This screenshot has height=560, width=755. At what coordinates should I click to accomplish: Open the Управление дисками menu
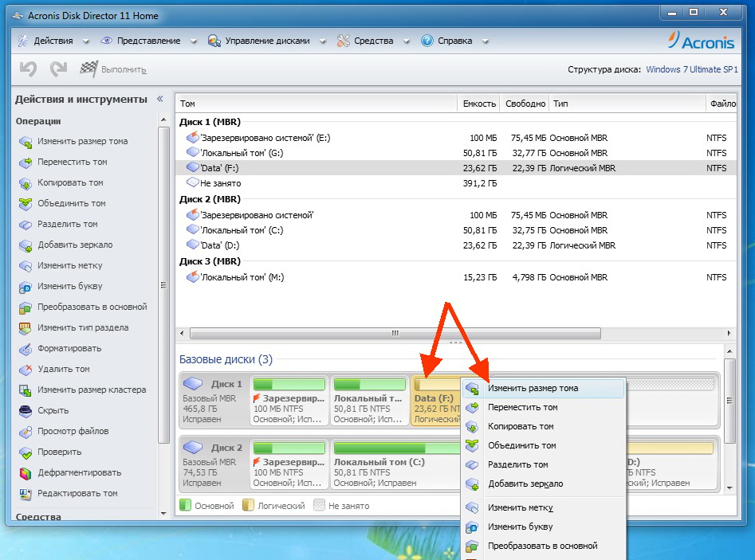pos(266,41)
